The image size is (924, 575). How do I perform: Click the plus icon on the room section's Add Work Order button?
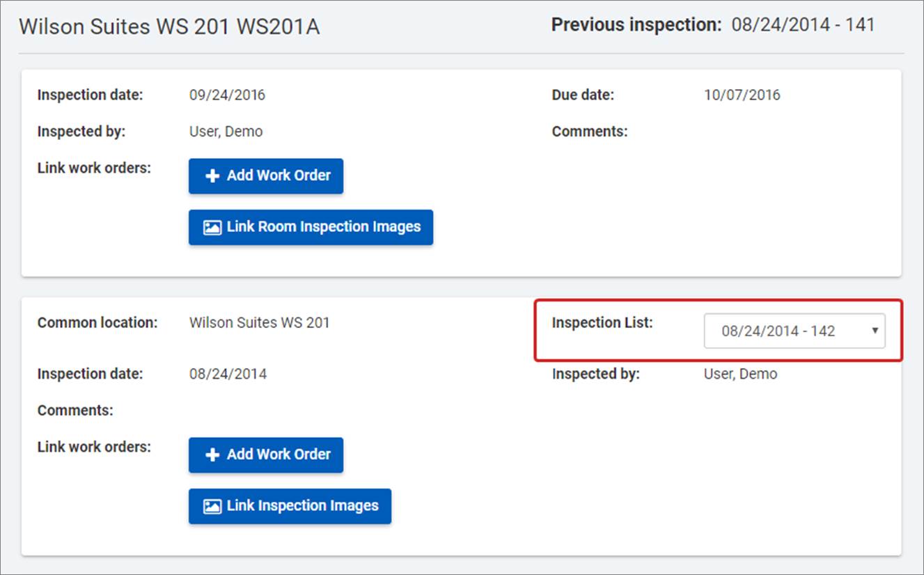(x=212, y=176)
